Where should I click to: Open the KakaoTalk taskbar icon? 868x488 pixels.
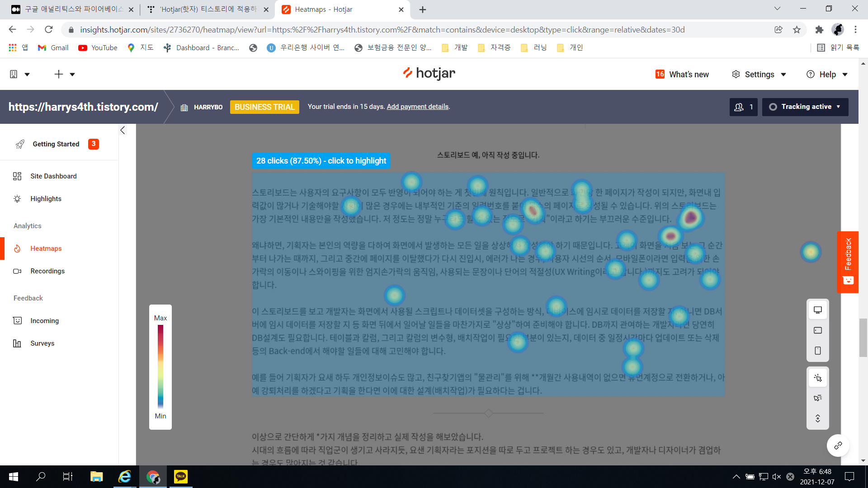[x=180, y=476]
